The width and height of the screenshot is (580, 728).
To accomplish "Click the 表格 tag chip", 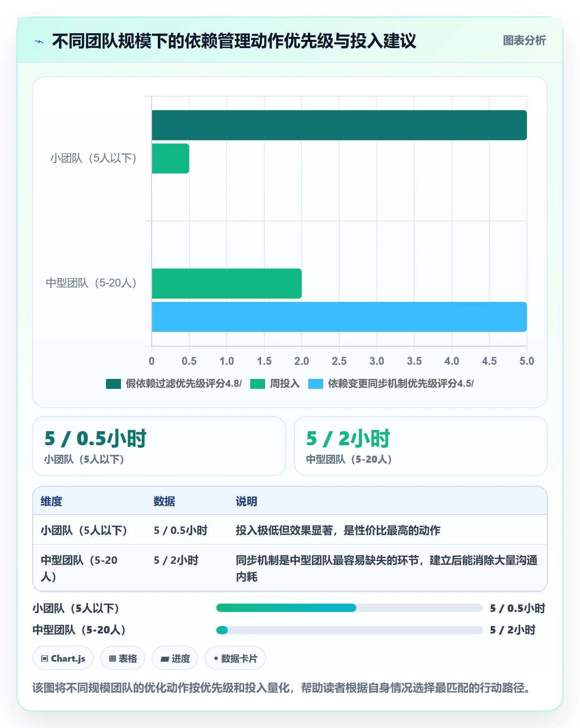I will pos(123,658).
